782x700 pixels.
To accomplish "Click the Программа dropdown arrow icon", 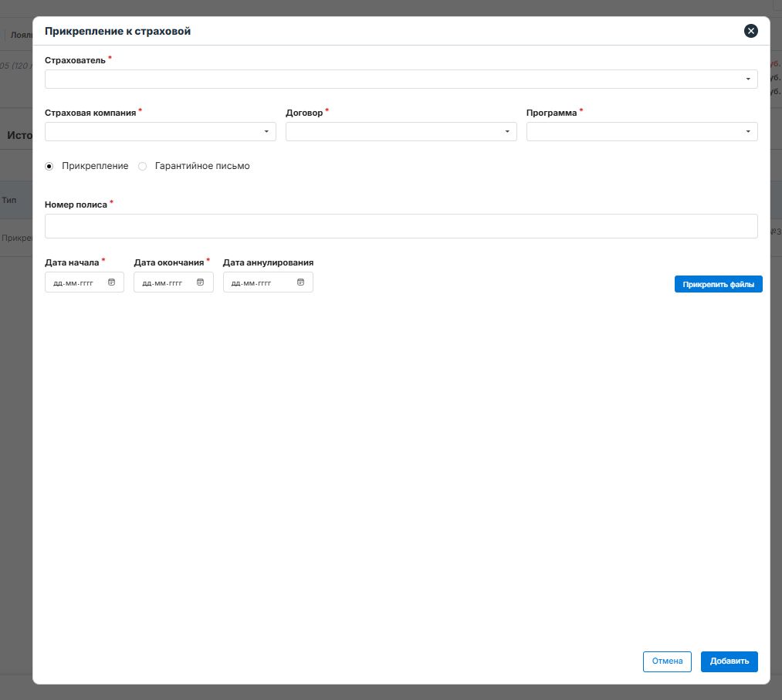I will click(748, 132).
